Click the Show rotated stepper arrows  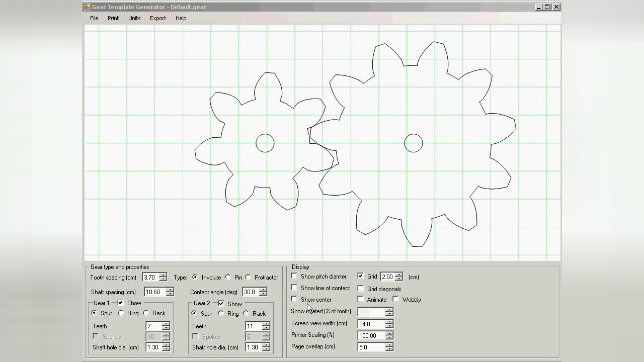coord(389,312)
